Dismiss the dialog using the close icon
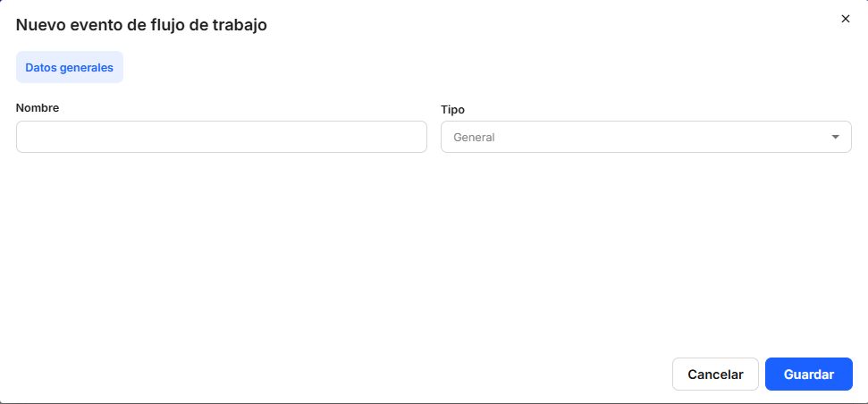Image resolution: width=868 pixels, height=404 pixels. 845,19
